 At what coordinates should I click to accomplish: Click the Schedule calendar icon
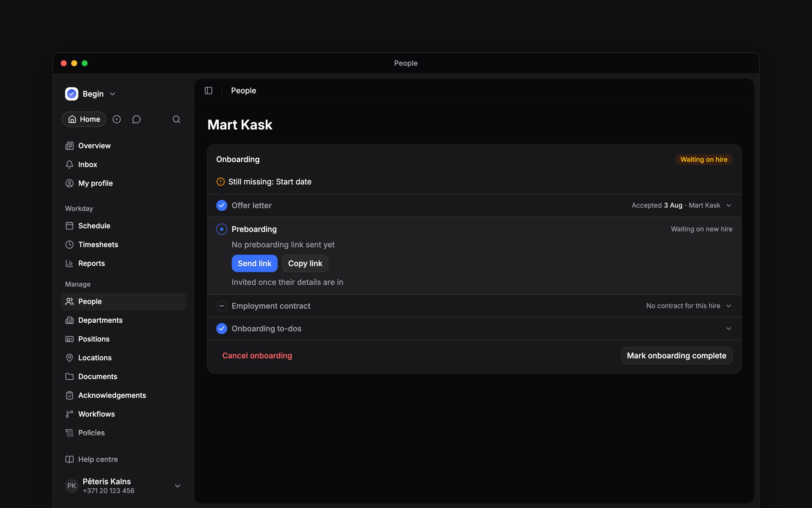pyautogui.click(x=70, y=226)
